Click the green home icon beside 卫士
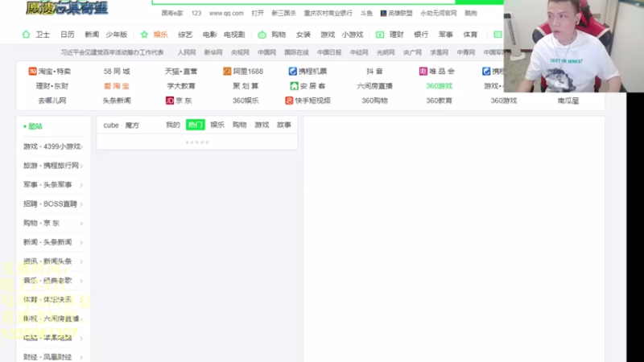 pyautogui.click(x=26, y=35)
